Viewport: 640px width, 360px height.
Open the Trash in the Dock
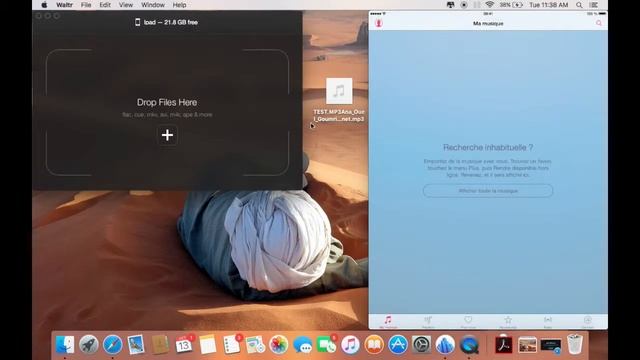pos(575,344)
